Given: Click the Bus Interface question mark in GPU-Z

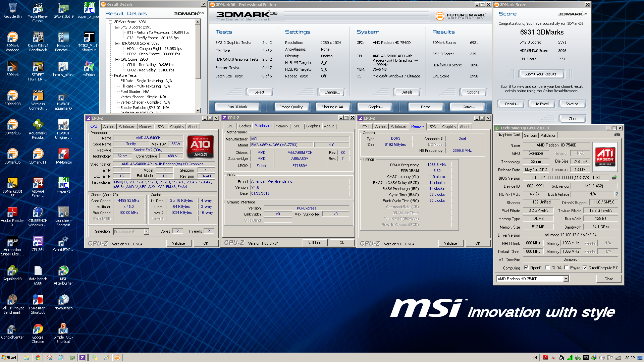Looking at the screenshot, I should point(616,194).
